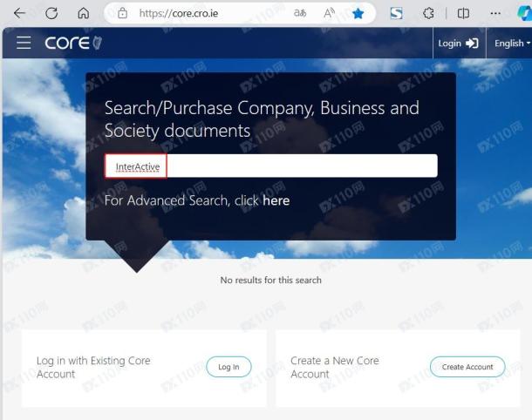The width and height of the screenshot is (532, 420).
Task: Go back using the browser back arrow
Action: tap(20, 13)
